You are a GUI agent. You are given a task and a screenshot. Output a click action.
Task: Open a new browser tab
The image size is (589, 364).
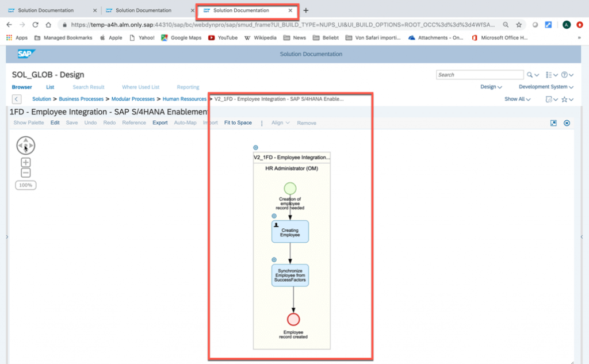pos(306,10)
